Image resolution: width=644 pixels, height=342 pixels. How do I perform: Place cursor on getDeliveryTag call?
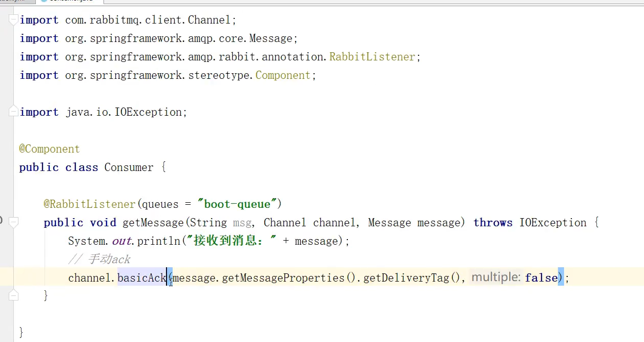click(413, 278)
